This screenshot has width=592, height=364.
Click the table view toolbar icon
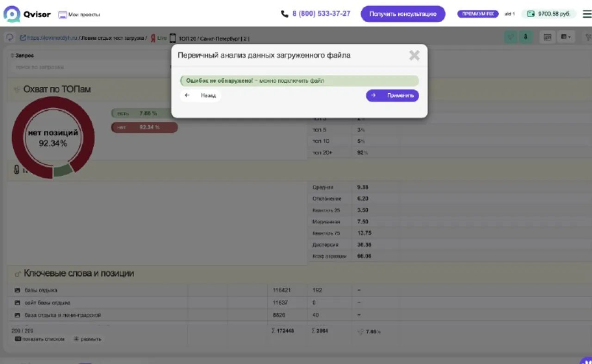(548, 37)
